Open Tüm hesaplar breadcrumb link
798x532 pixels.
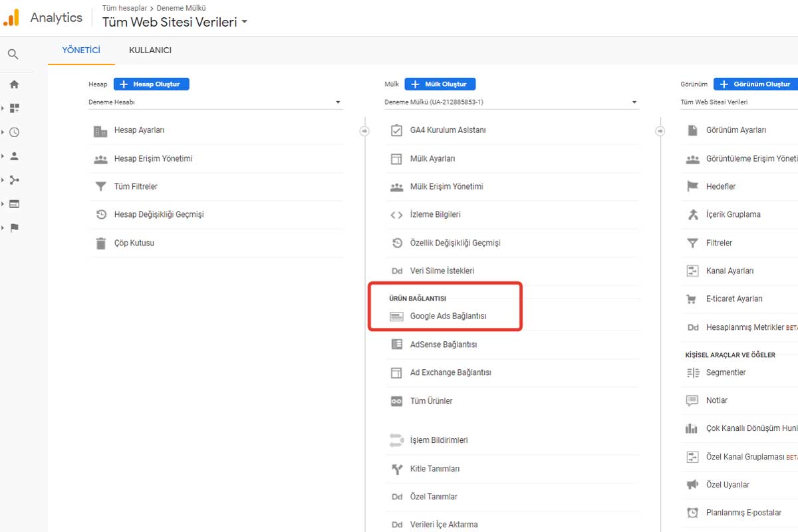tap(124, 8)
